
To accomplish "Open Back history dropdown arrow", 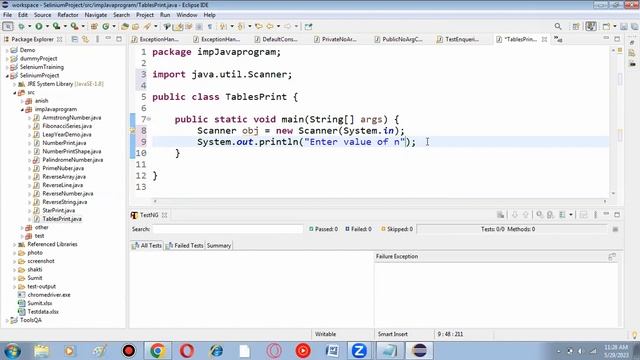I will point(278,27).
